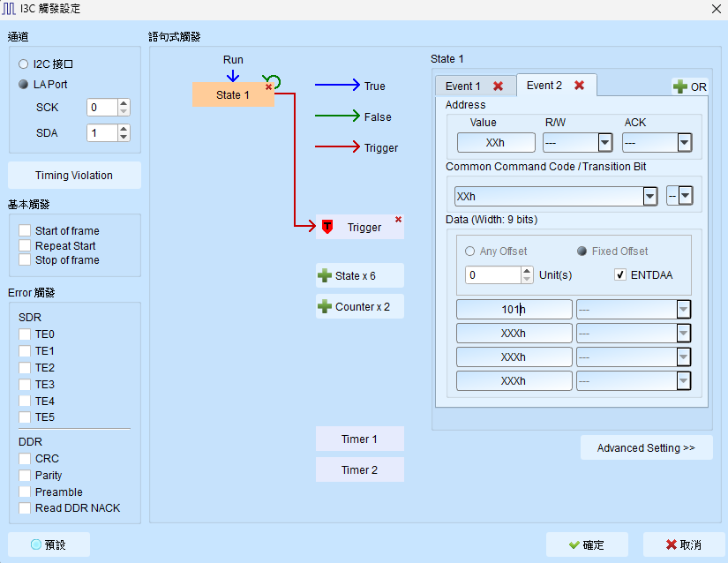Open the Timing Violation button
The image size is (728, 563).
point(74,176)
